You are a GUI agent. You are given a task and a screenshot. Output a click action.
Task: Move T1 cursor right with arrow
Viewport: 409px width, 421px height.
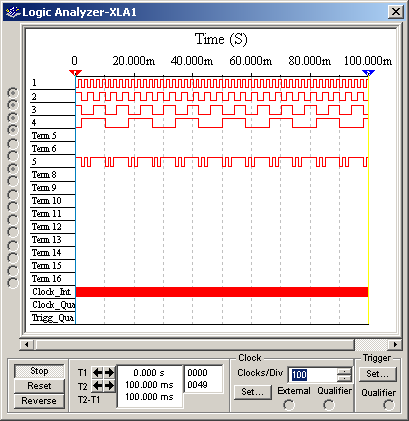point(109,372)
